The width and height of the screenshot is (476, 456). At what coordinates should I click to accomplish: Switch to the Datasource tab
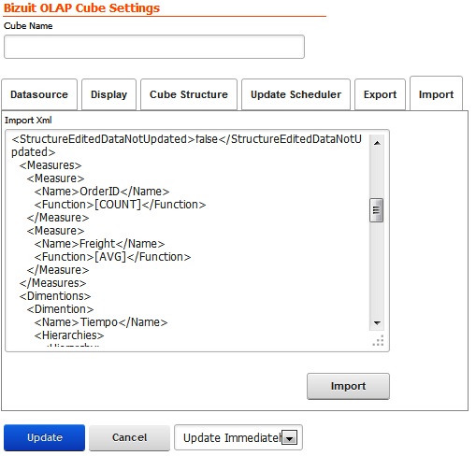[x=39, y=94]
